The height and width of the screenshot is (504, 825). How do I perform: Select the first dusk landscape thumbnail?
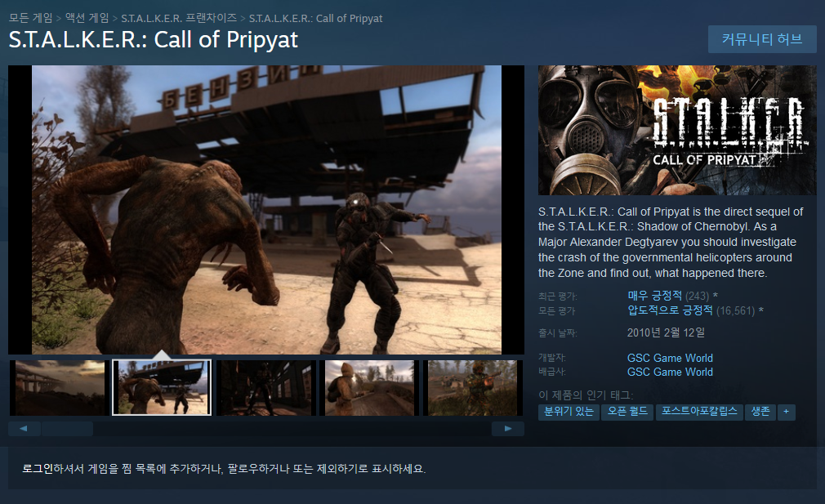60,388
